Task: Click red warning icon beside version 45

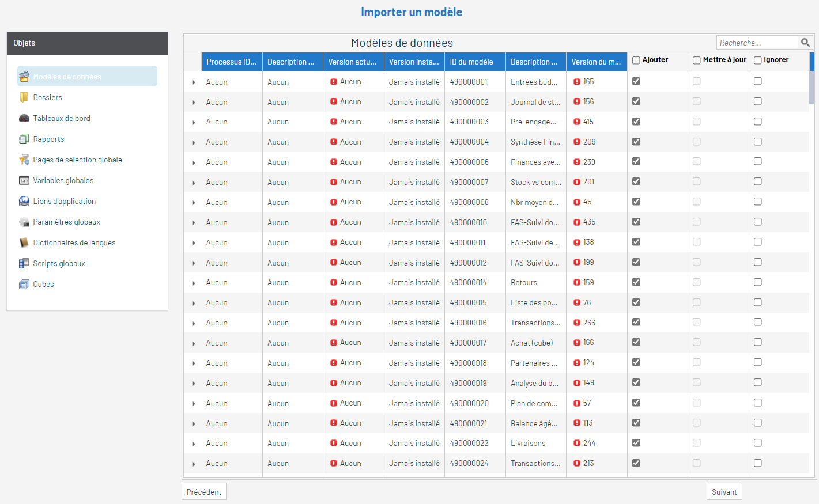Action: (x=577, y=202)
